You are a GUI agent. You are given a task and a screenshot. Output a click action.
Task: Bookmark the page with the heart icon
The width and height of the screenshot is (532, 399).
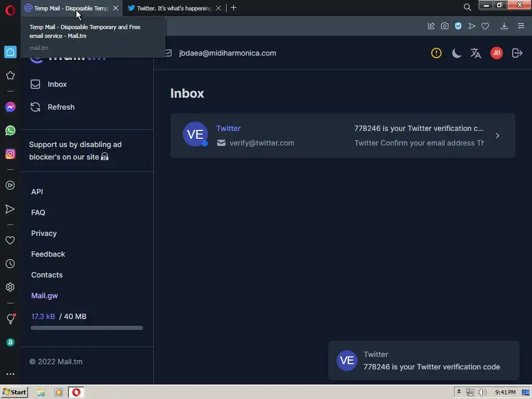[x=485, y=26]
